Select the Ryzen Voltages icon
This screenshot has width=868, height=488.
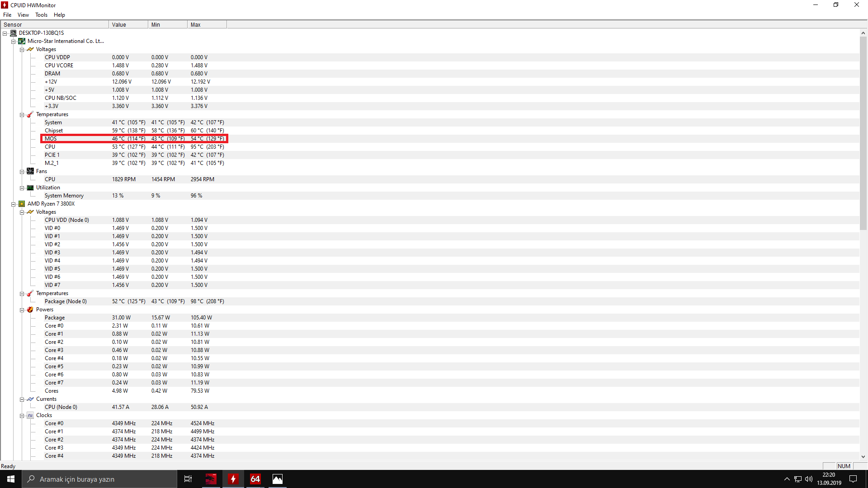[30, 211]
